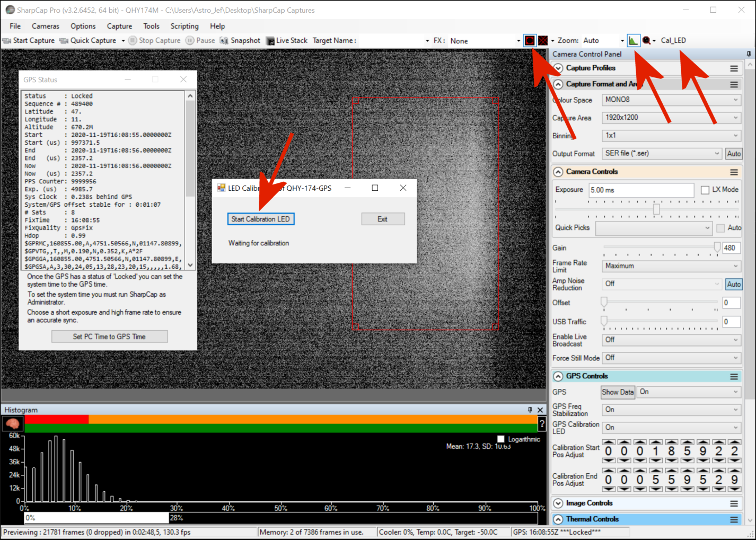Click the Exposure 5.00 ms input field
The width and height of the screenshot is (756, 540).
(641, 190)
